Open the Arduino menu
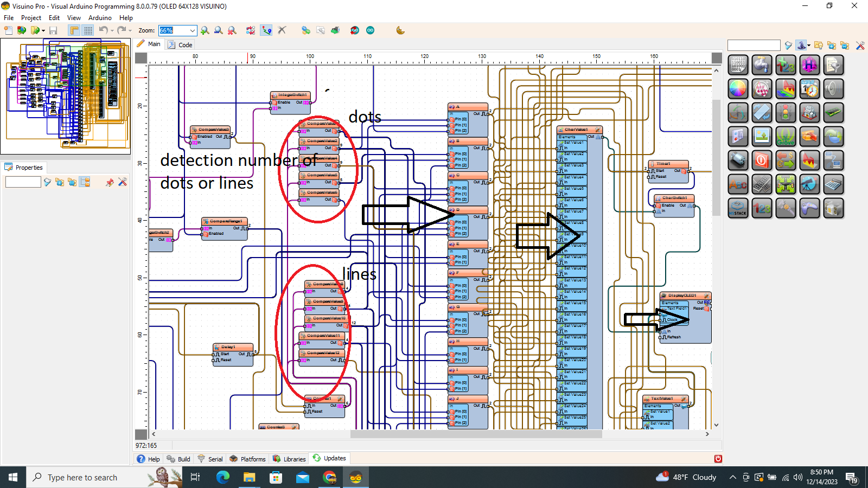Viewport: 868px width, 488px height. pyautogui.click(x=100, y=18)
